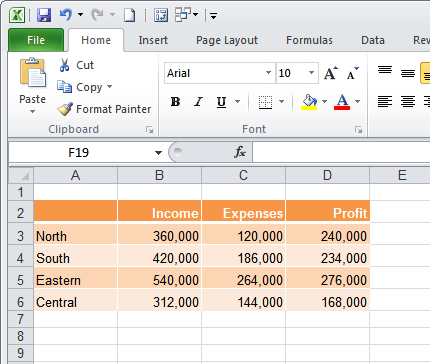The image size is (430, 364).
Task: Expand the font size list
Action: coord(311,73)
